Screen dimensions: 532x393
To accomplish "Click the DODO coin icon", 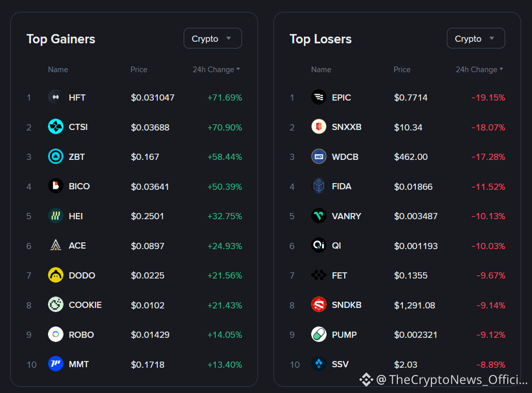I will click(x=56, y=275).
